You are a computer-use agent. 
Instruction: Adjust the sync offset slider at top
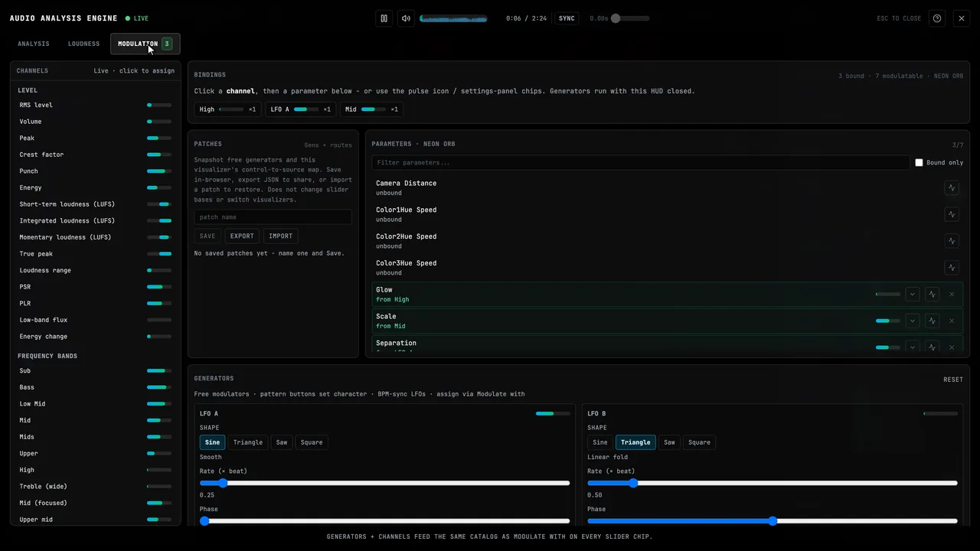(630, 18)
